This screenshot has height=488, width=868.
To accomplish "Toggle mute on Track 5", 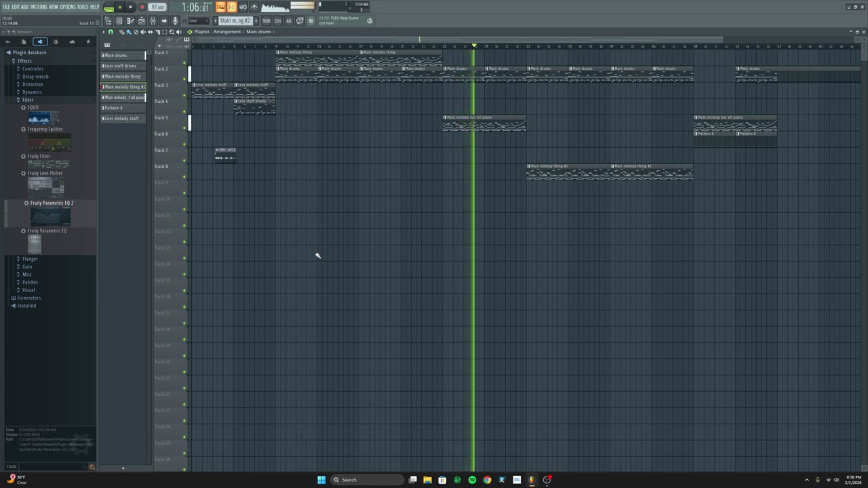I will [x=184, y=128].
